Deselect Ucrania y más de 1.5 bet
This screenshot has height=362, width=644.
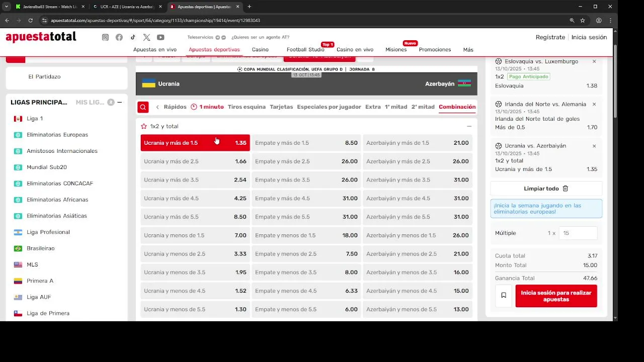click(x=195, y=143)
